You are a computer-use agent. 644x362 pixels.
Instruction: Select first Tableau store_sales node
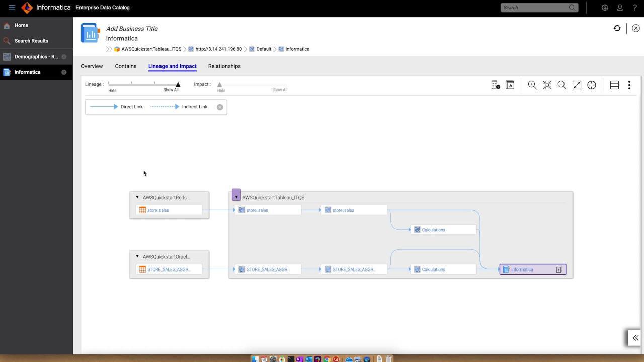269,210
